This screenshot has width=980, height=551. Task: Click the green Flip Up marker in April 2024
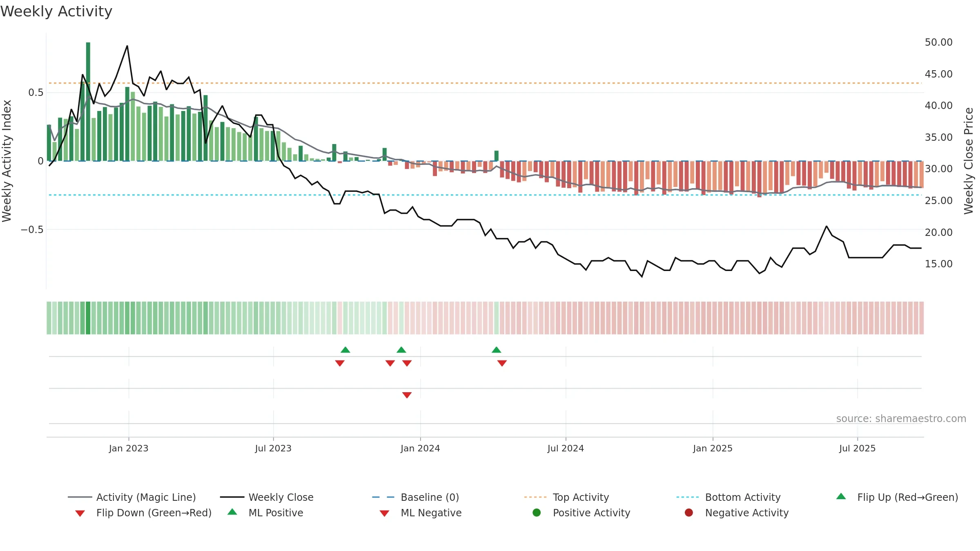497,350
